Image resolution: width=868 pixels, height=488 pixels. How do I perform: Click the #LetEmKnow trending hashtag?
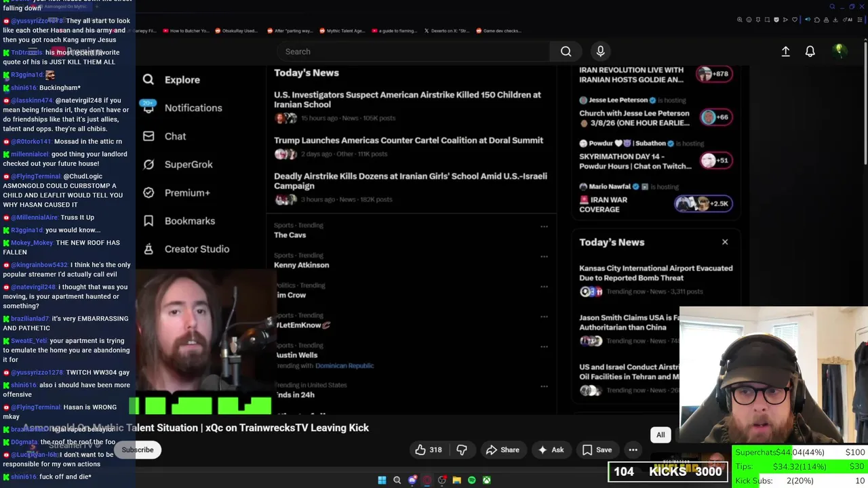(x=302, y=325)
